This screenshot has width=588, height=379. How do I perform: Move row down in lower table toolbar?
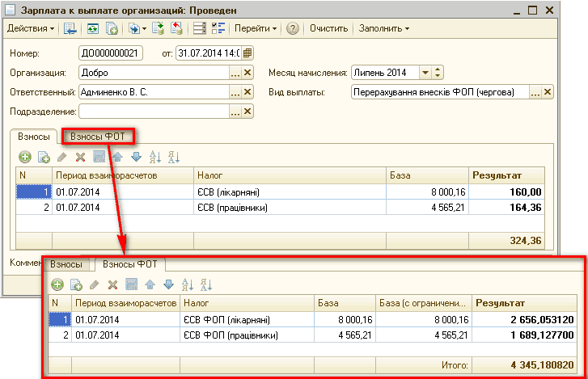(168, 284)
